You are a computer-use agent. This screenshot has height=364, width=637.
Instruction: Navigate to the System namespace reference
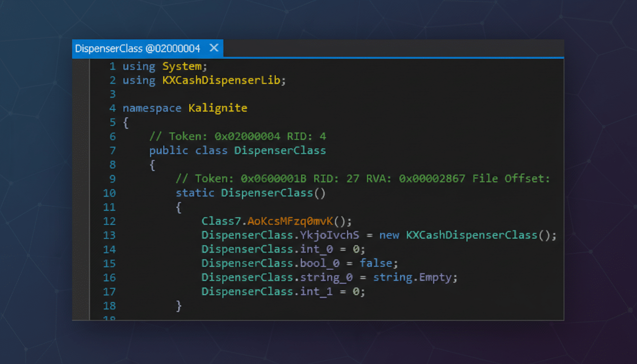click(182, 66)
